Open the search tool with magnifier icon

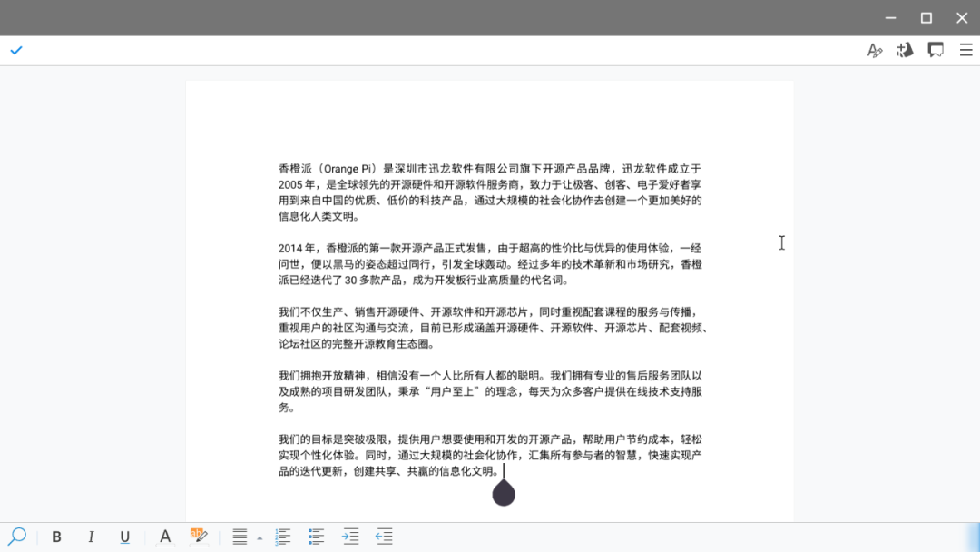coord(18,536)
